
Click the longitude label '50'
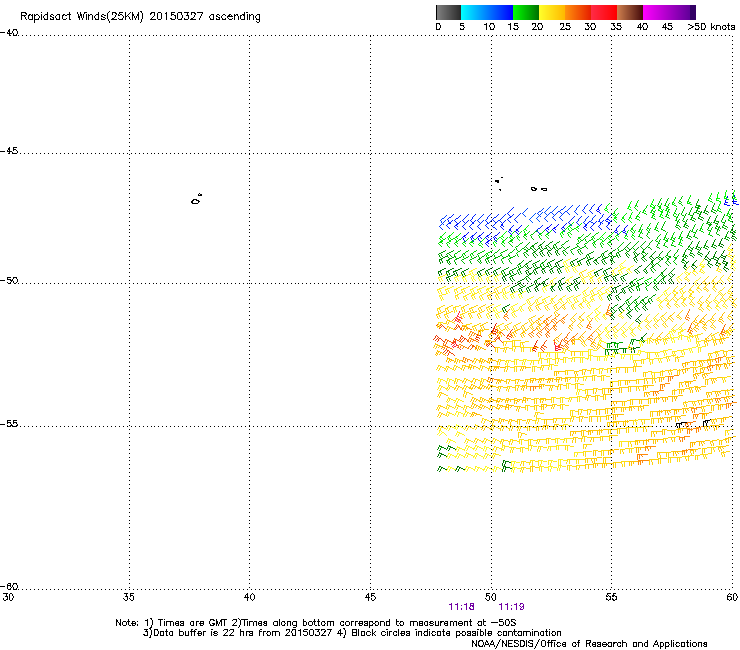tap(491, 597)
